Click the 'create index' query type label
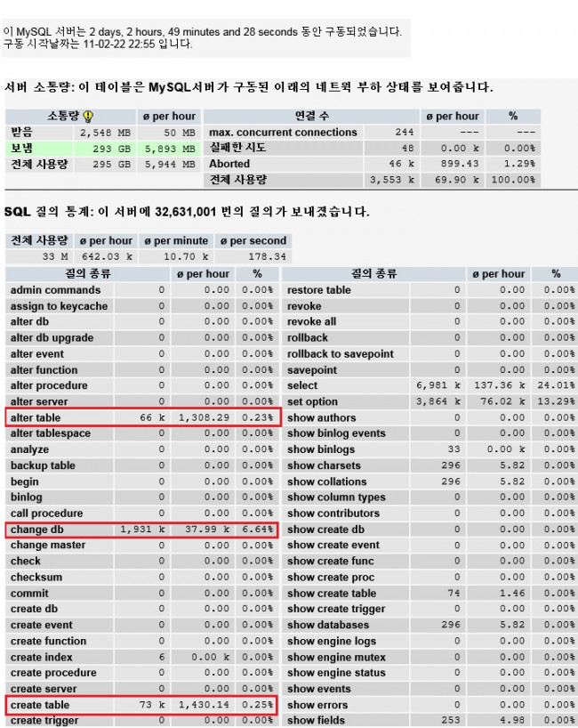 [41, 657]
